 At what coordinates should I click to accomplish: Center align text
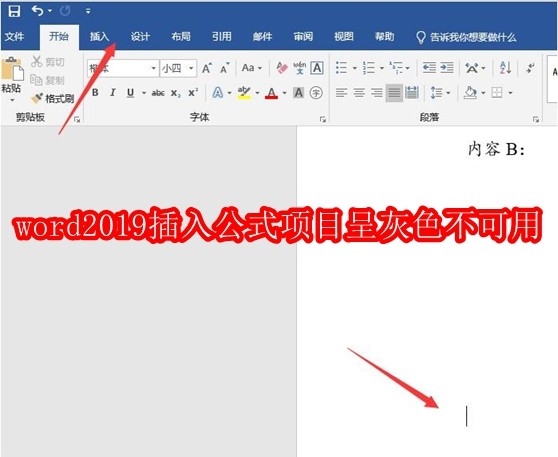tap(359, 93)
